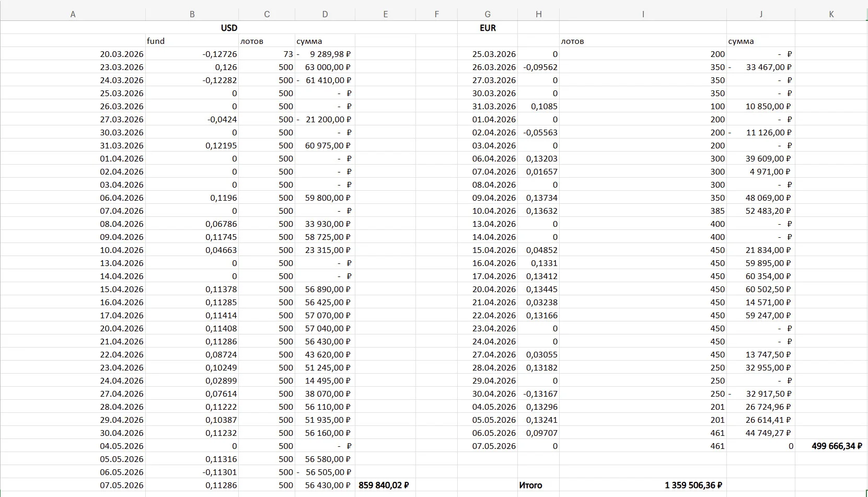Select the date cell 20.03.2026
The height and width of the screenshot is (497, 868).
pos(73,54)
